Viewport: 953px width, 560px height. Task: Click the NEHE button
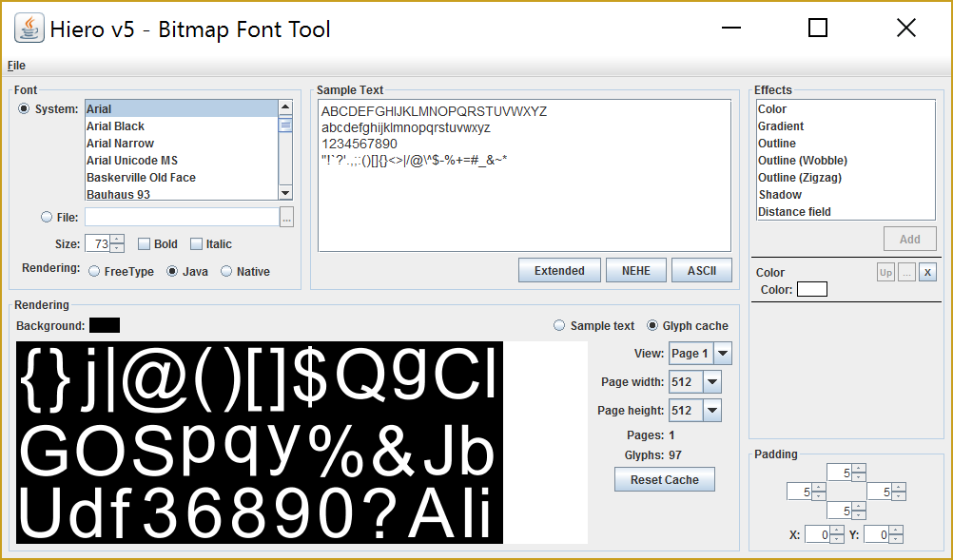coord(635,270)
